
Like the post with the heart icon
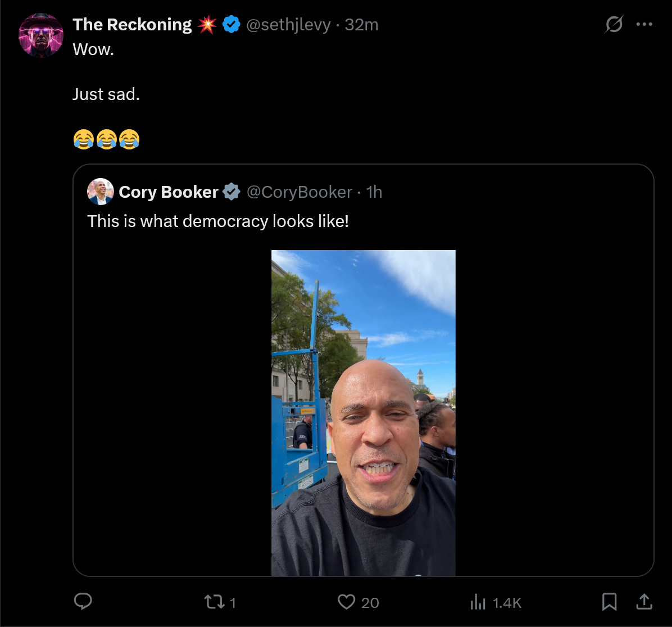pyautogui.click(x=346, y=602)
